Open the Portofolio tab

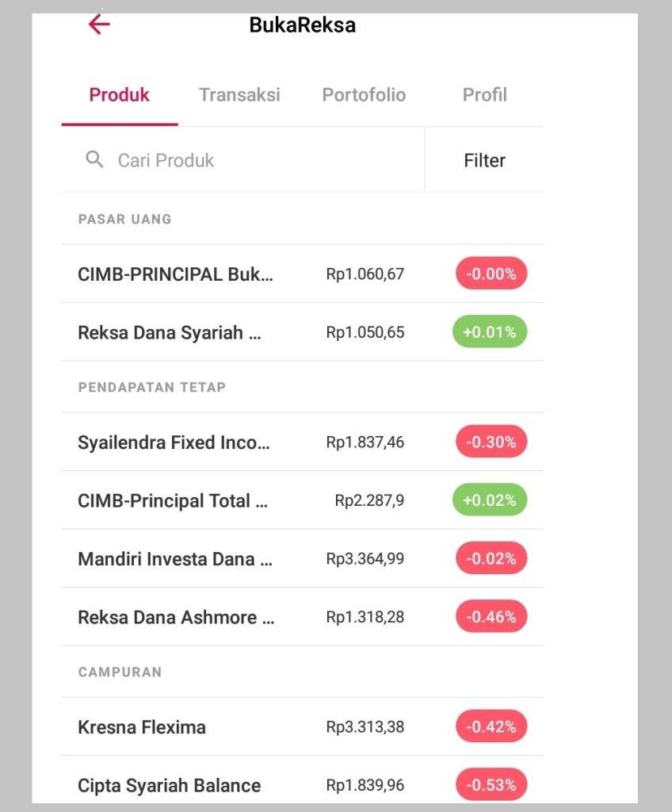point(364,95)
